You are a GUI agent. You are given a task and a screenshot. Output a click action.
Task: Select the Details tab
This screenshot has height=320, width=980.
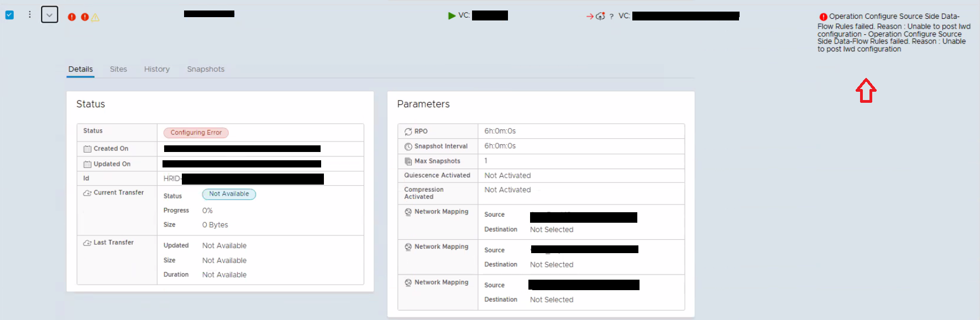click(x=80, y=69)
